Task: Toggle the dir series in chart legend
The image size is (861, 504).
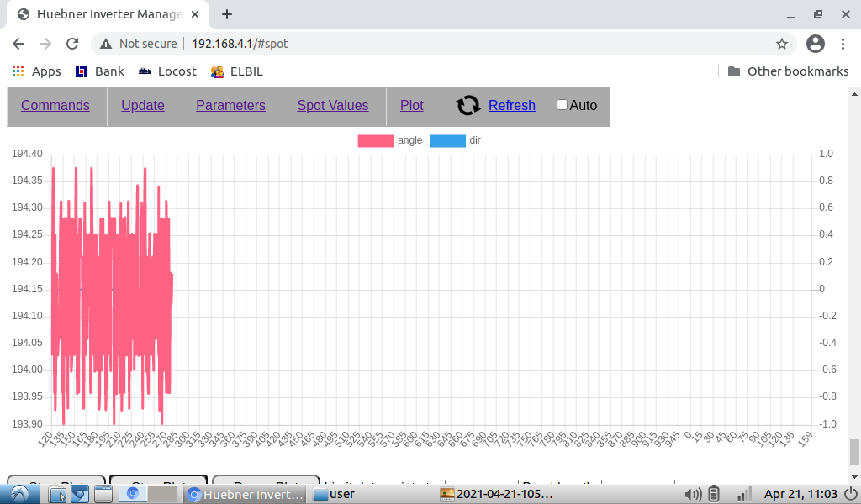Action: coord(447,141)
